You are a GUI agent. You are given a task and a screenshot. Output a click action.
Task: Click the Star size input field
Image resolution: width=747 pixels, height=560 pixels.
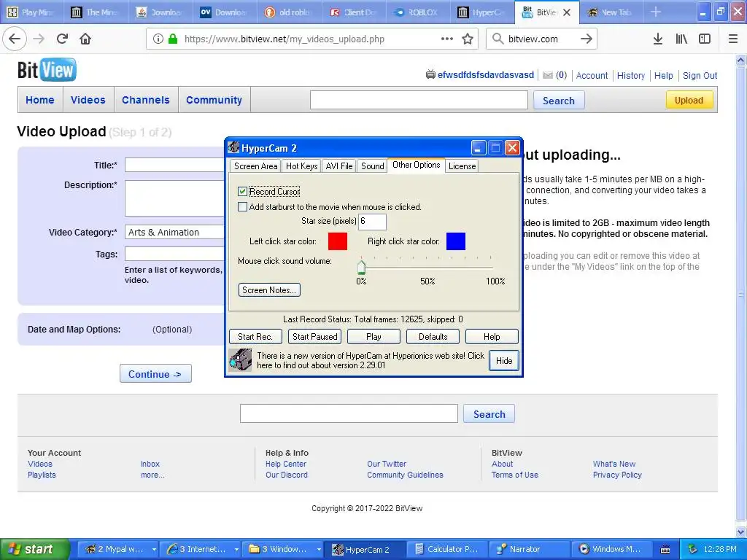click(372, 222)
